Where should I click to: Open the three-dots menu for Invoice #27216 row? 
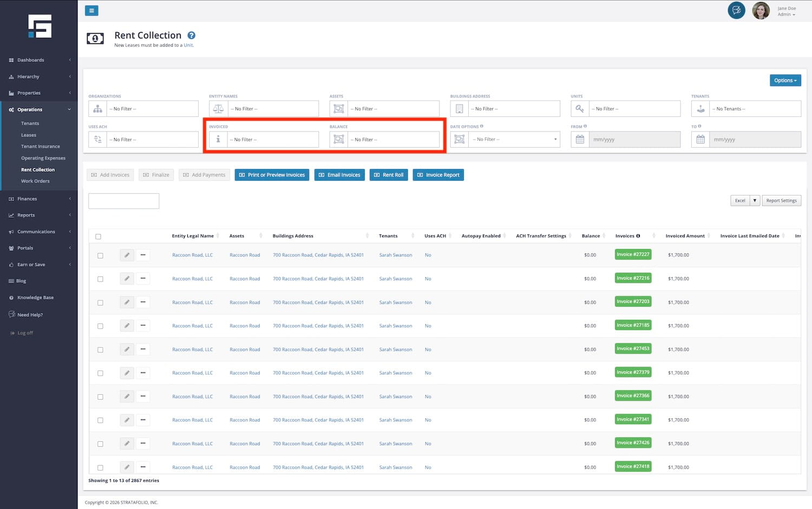pos(143,278)
